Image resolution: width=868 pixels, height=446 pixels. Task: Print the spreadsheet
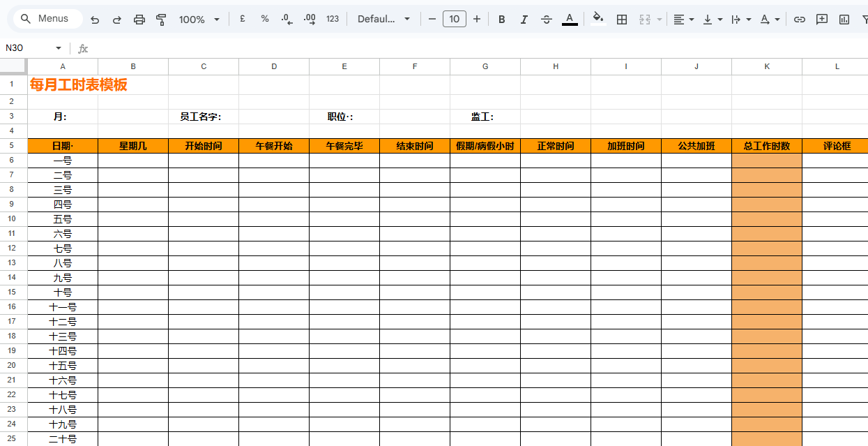(139, 20)
